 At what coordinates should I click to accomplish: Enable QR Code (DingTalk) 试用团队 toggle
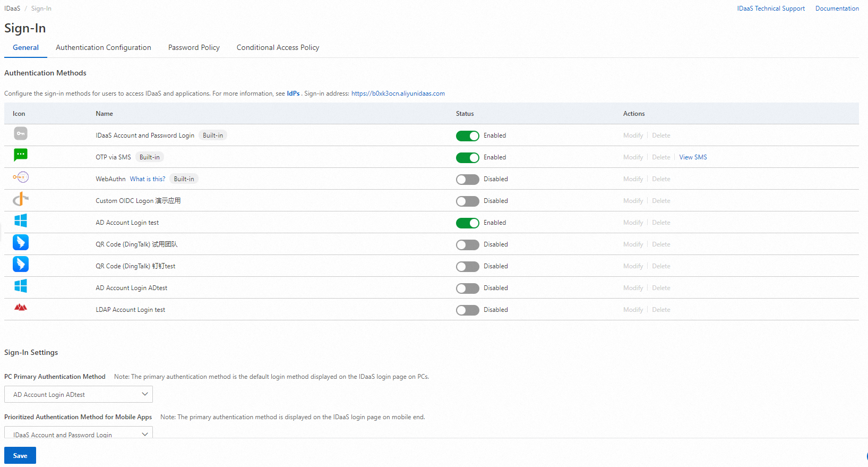(x=468, y=245)
